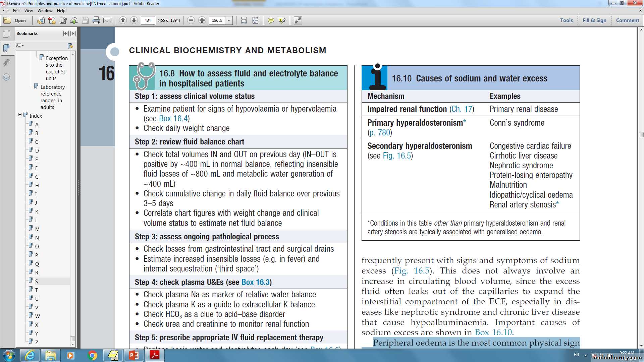The image size is (644, 362).
Task: Open the Layers panel icon
Action: pos(6,77)
